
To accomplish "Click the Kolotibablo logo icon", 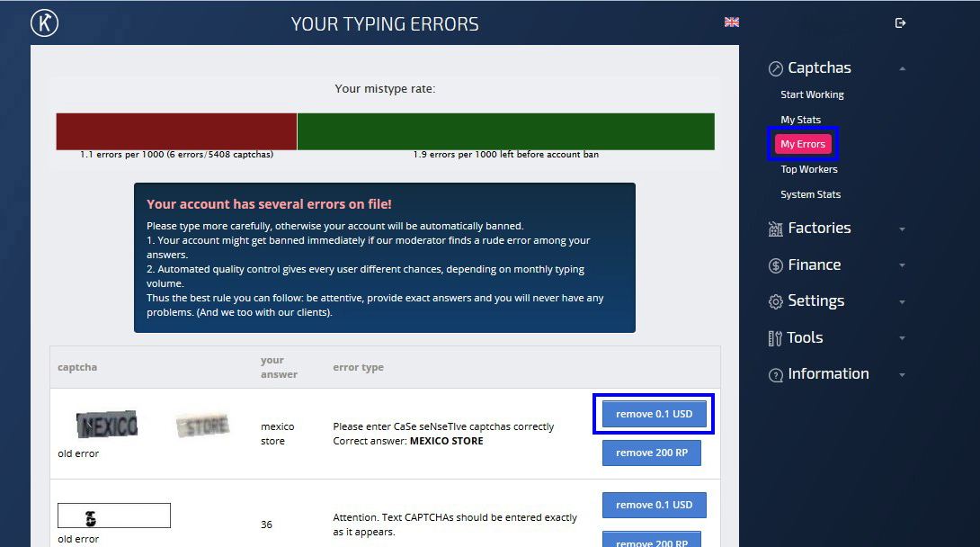I will pos(44,23).
